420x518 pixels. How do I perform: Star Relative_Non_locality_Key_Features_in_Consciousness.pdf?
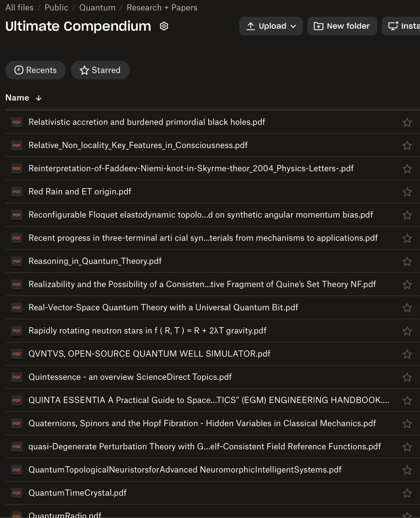pyautogui.click(x=407, y=145)
